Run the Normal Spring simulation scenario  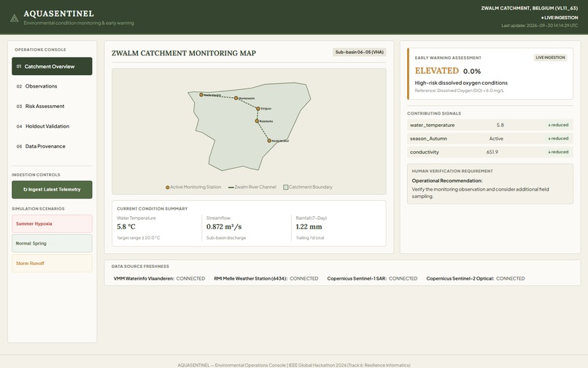point(52,243)
